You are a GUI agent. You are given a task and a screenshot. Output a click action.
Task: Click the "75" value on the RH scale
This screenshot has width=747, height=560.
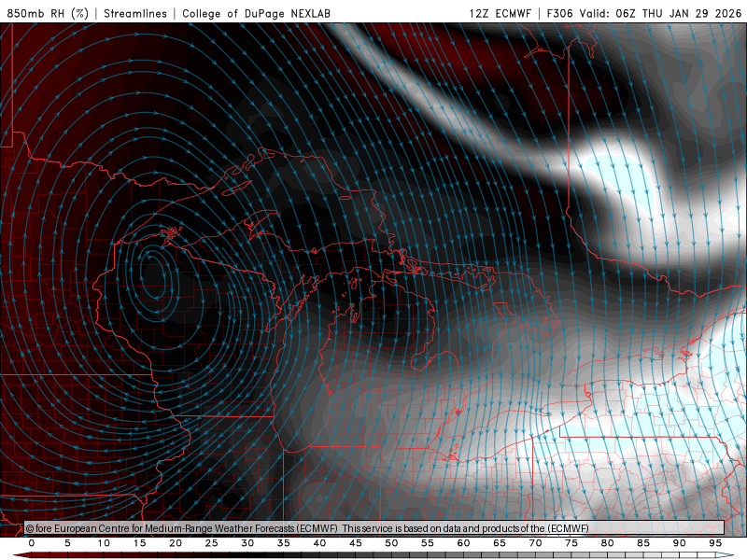(571, 543)
